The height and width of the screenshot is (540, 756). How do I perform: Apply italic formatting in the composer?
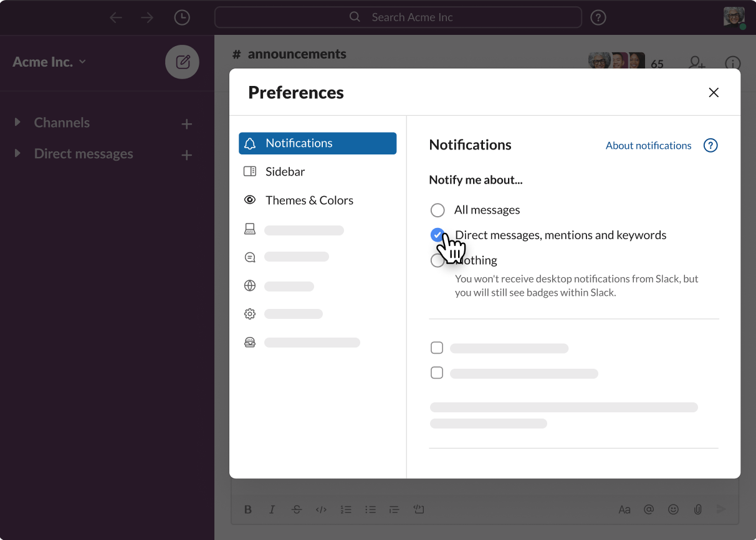coord(272,509)
